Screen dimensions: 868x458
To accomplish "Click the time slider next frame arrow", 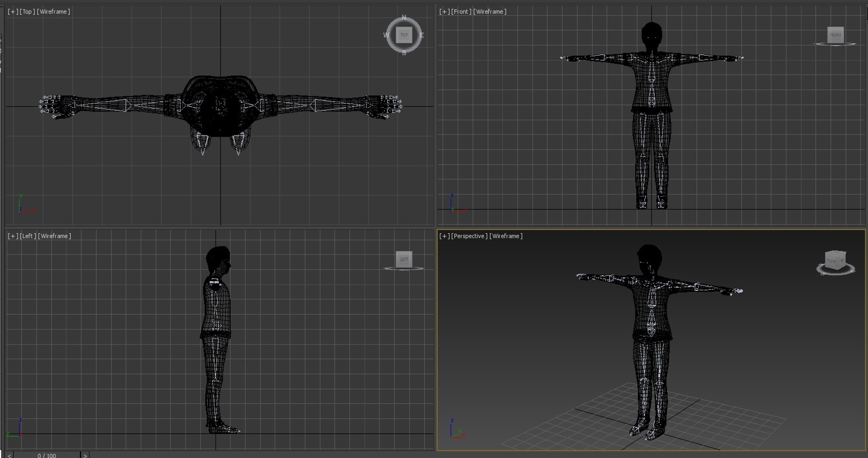I will click(85, 455).
